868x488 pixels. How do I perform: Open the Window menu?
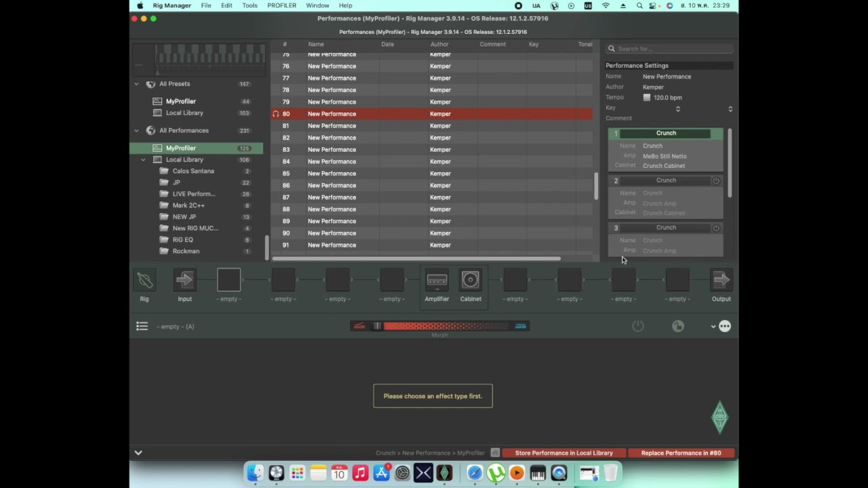coord(317,5)
